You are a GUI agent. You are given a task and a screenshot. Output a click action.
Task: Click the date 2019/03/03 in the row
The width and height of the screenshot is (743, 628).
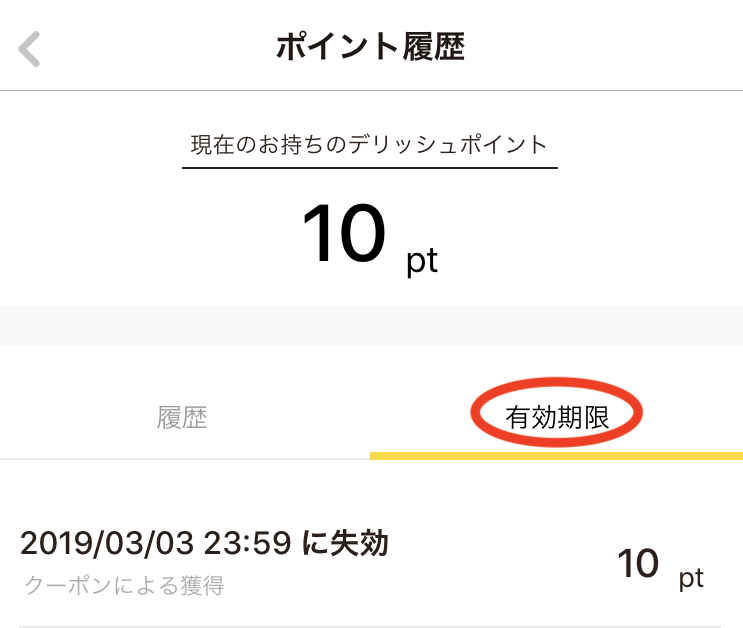[107, 543]
